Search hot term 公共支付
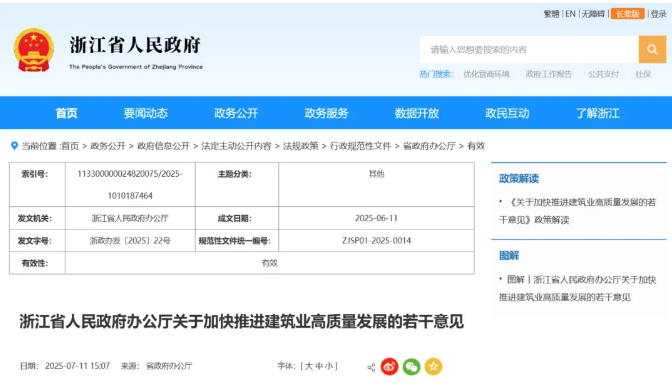This screenshot has width=672, height=391. (x=604, y=74)
